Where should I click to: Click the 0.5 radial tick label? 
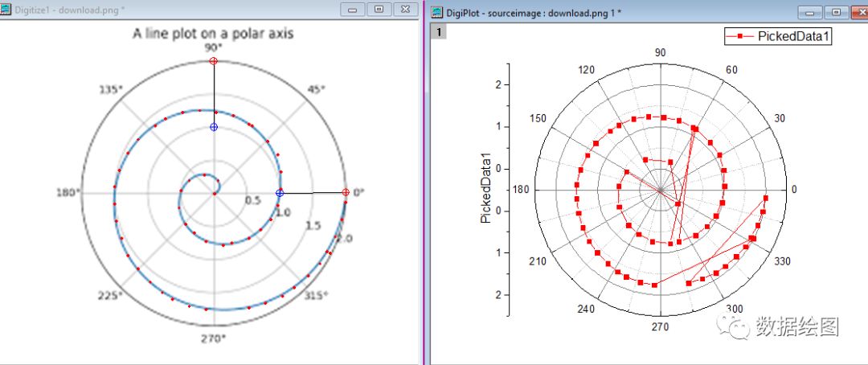coord(253,200)
